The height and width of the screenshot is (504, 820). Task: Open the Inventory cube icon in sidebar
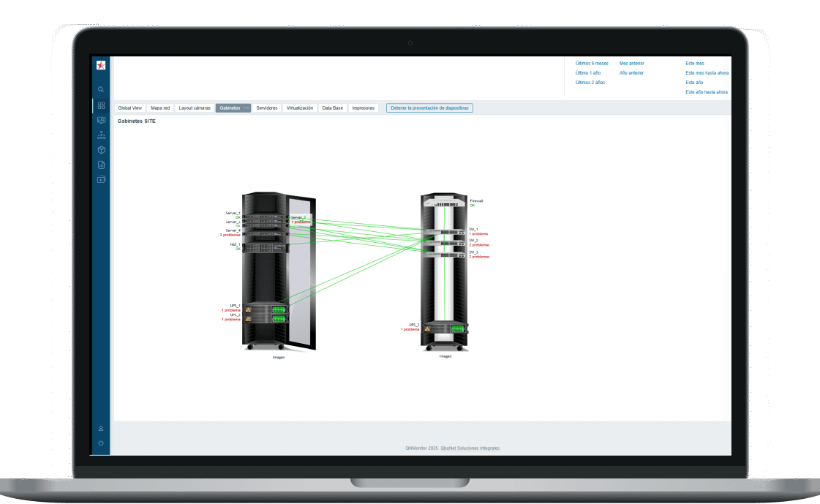point(101,150)
